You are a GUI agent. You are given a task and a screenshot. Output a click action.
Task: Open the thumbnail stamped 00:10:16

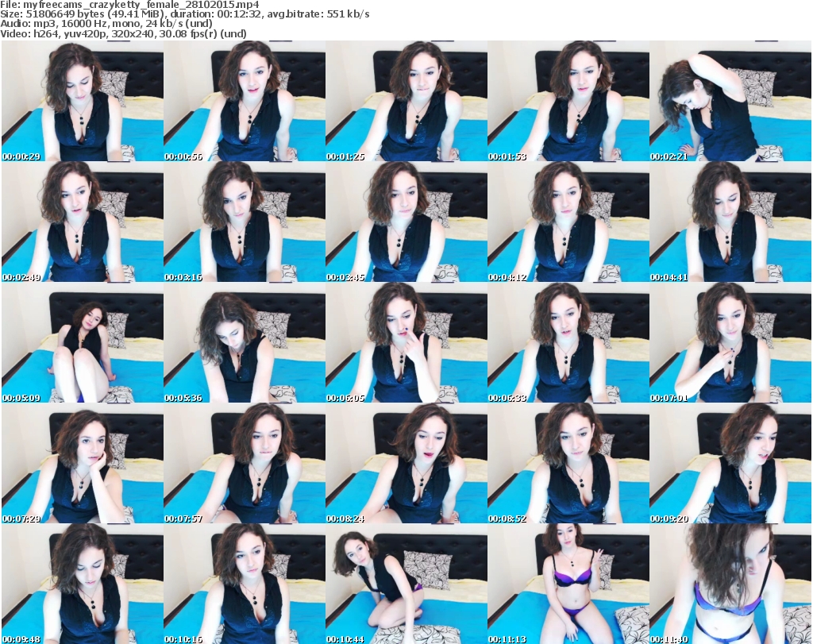(245, 584)
